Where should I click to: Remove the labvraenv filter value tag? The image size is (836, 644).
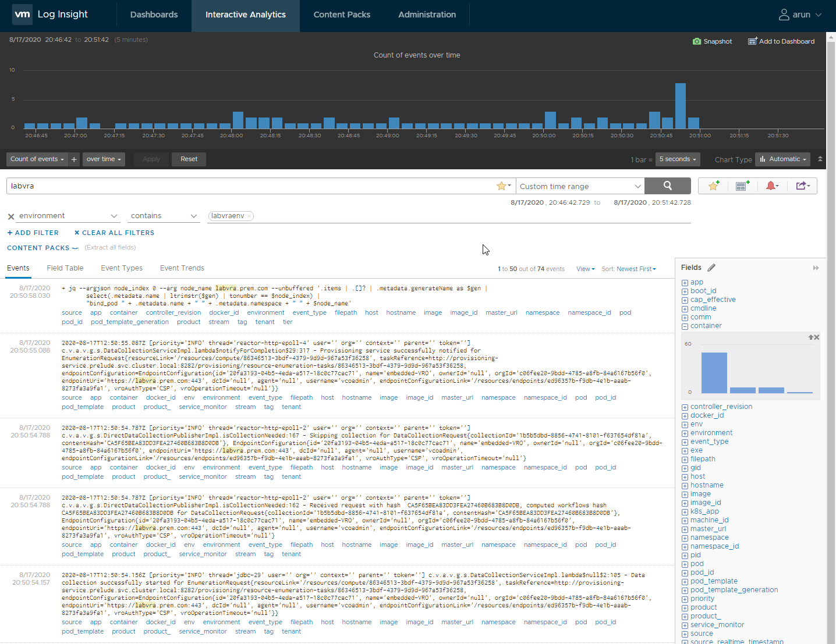(249, 216)
